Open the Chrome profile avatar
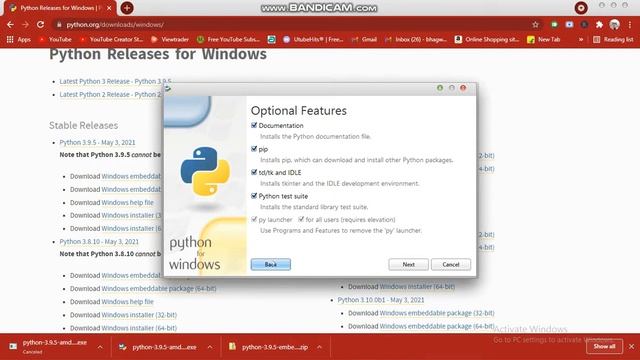The width and height of the screenshot is (640, 360). [x=615, y=24]
